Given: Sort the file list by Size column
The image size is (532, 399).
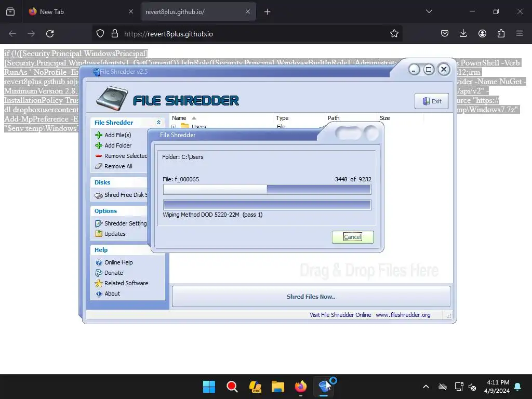Looking at the screenshot, I should pos(401,118).
